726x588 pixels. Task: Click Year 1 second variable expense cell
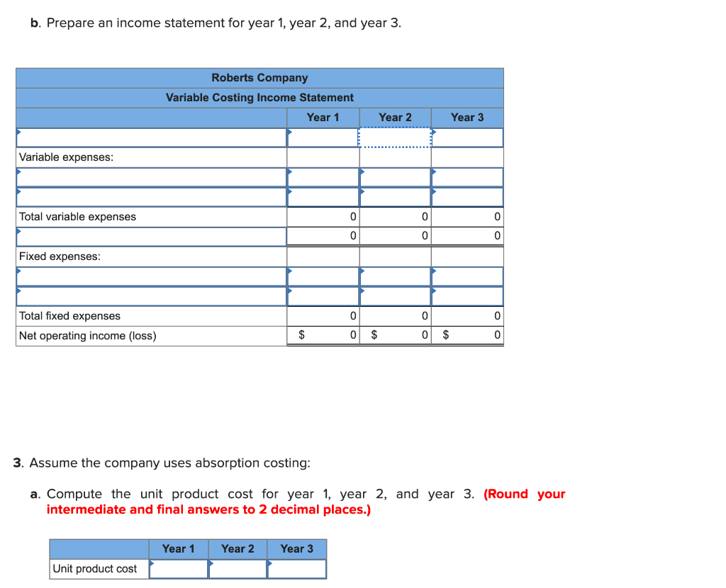[x=323, y=197]
